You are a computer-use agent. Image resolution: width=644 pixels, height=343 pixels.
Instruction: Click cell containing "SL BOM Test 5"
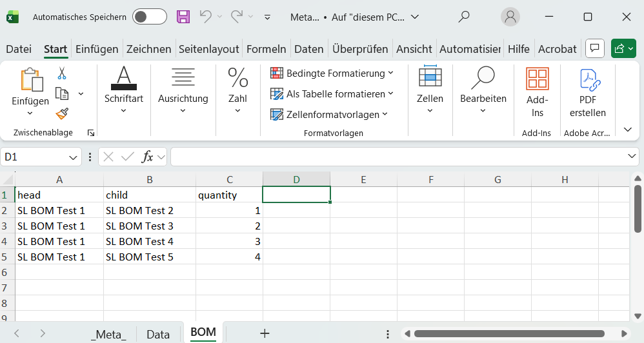[150, 257]
